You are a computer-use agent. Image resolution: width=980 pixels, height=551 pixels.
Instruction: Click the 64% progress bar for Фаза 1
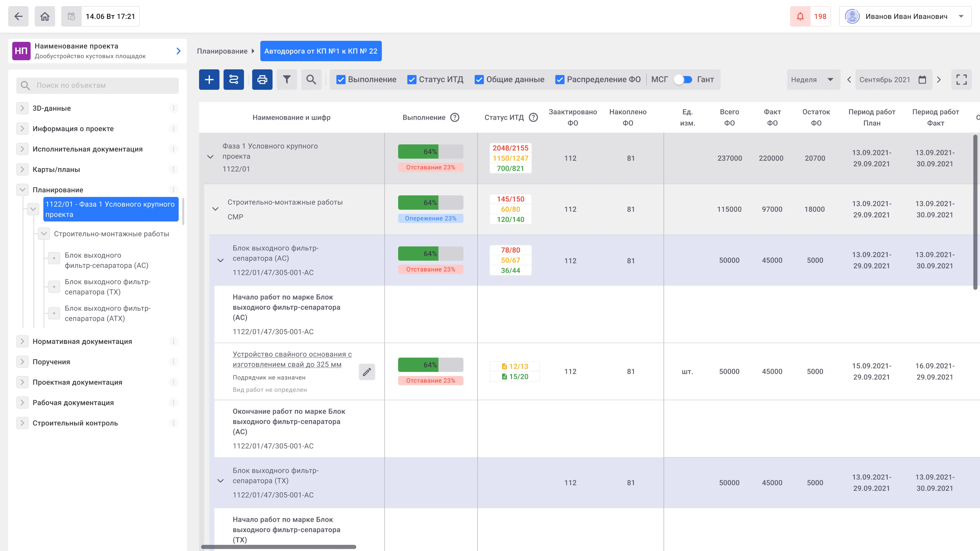[x=430, y=152]
